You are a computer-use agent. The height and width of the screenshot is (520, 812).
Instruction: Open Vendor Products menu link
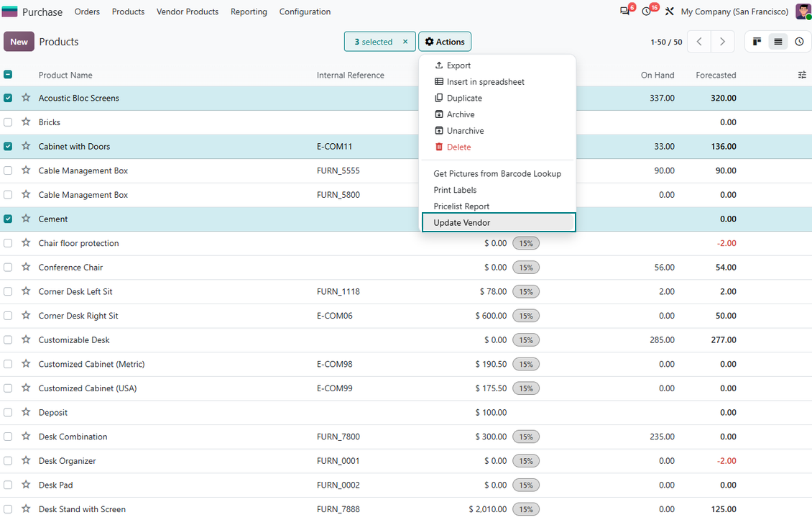tap(188, 12)
